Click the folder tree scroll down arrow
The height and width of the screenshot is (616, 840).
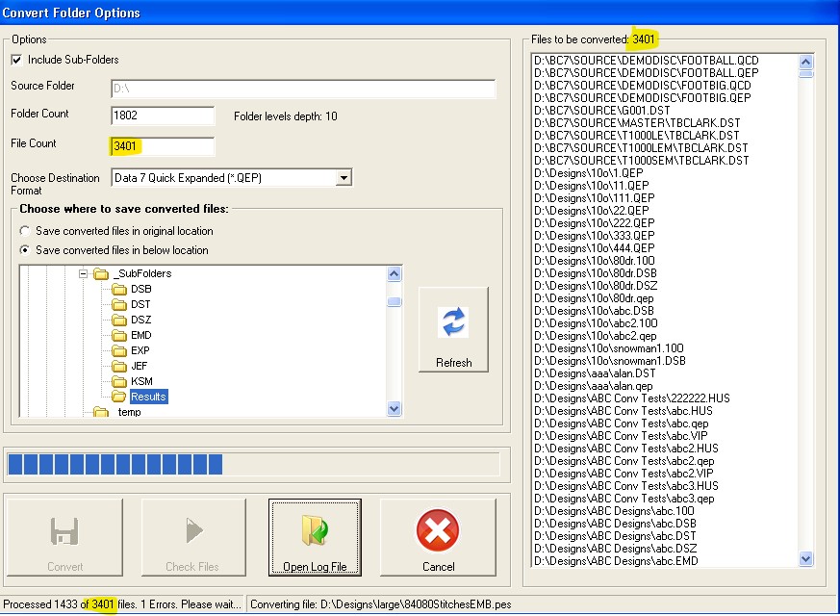pyautogui.click(x=395, y=409)
